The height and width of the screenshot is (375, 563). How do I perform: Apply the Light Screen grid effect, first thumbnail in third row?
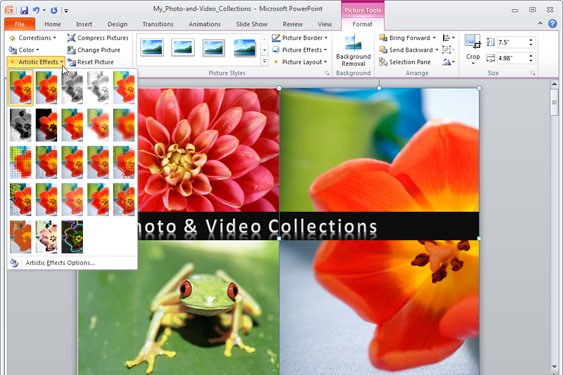point(21,162)
